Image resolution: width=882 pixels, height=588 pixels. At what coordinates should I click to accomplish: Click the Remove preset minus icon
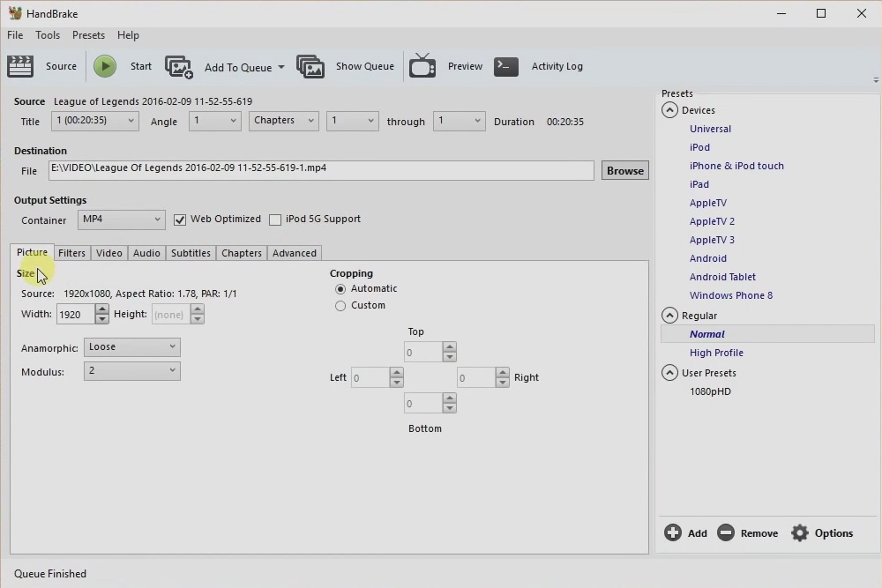[x=726, y=532]
